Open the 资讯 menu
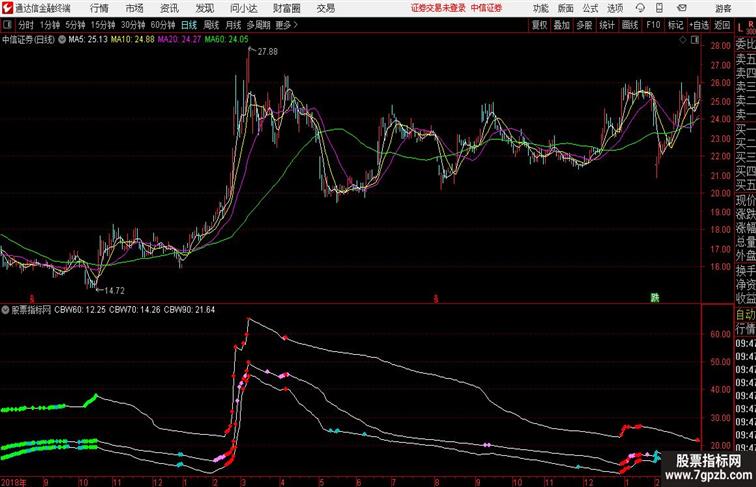Screen dimensions: 756x487 [x=169, y=8]
